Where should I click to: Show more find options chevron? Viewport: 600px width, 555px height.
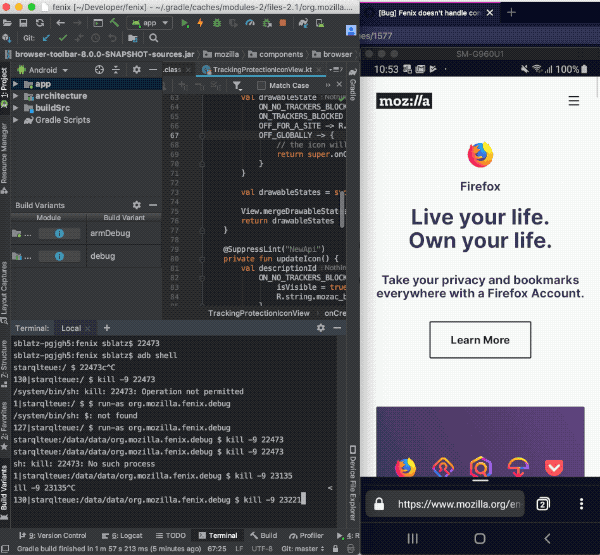(x=328, y=85)
